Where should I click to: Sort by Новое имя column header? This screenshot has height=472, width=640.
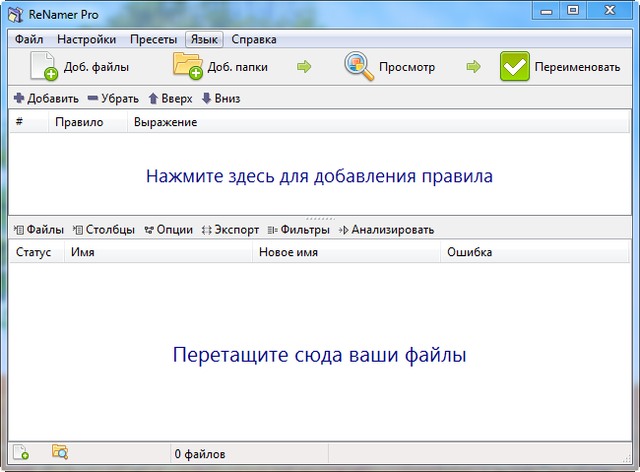[x=347, y=252]
